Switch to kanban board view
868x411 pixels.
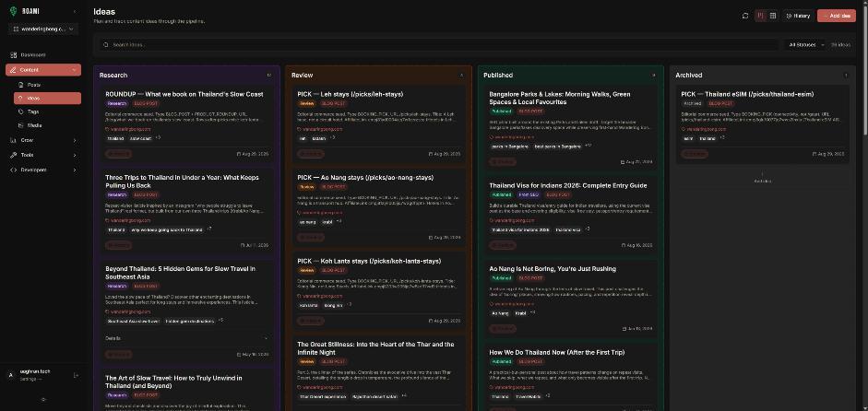coord(761,16)
